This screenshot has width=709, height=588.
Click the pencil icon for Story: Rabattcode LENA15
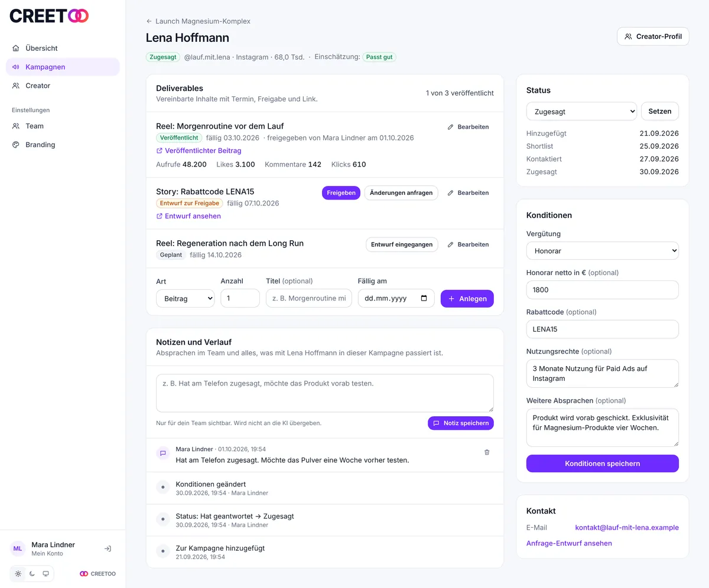pyautogui.click(x=450, y=193)
